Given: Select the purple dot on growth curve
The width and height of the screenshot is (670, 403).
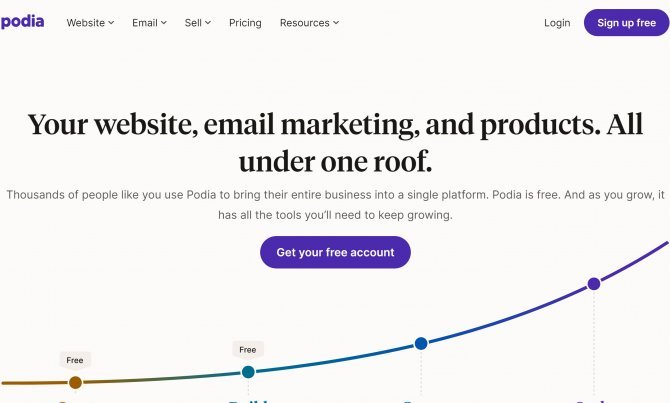Looking at the screenshot, I should tap(594, 284).
